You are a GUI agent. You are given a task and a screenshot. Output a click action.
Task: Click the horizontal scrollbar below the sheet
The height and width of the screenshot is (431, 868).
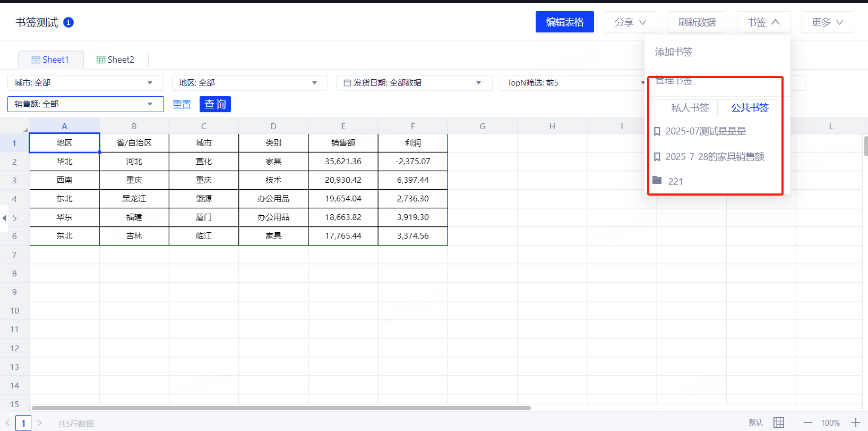[281, 408]
